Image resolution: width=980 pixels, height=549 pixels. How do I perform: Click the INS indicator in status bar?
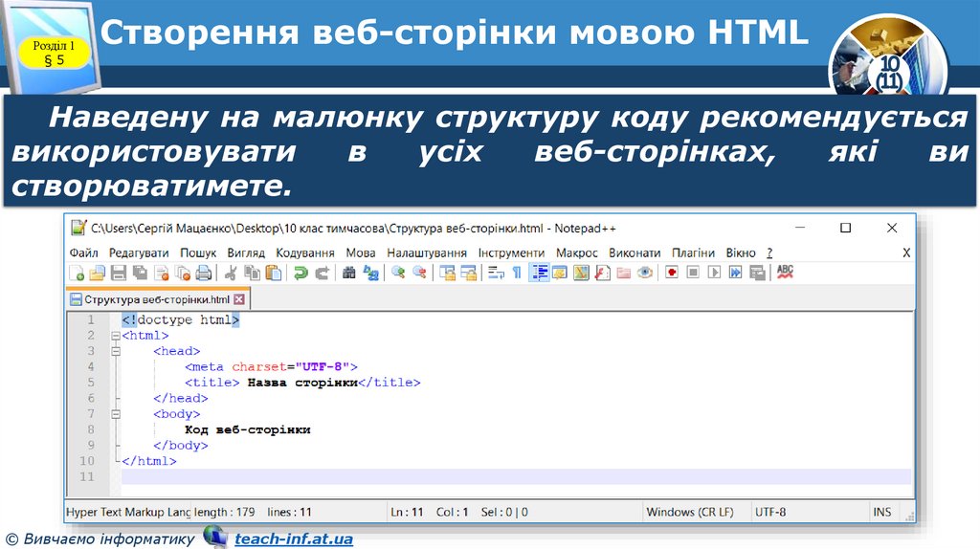881,512
